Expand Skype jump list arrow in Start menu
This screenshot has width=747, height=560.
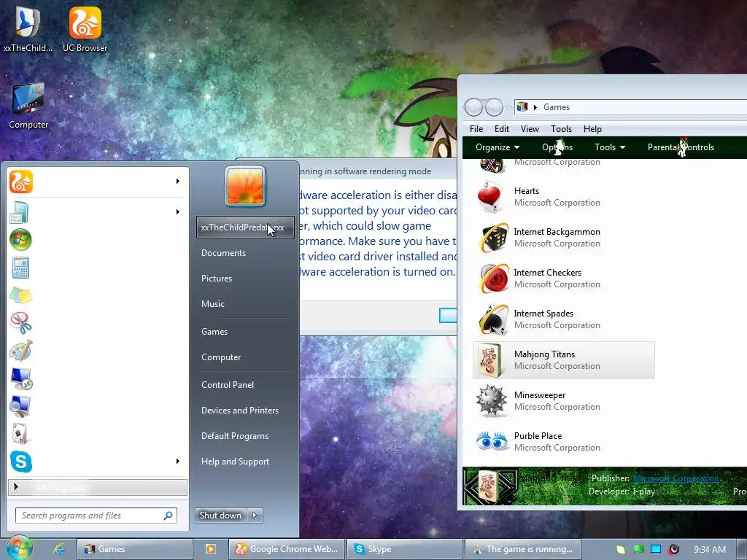(x=178, y=462)
